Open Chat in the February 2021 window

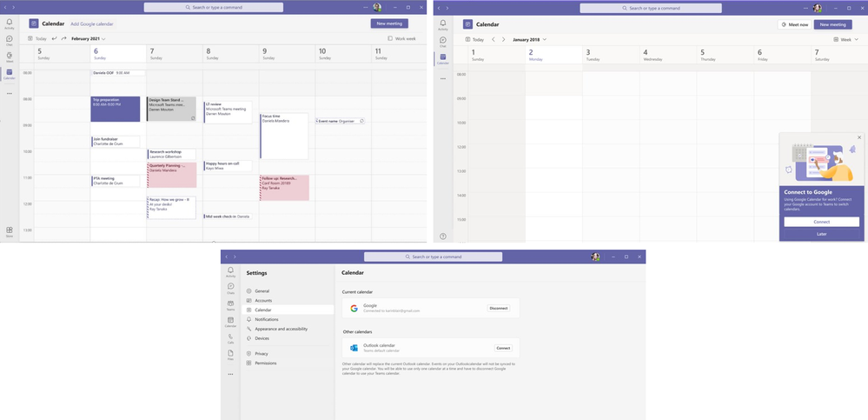10,40
